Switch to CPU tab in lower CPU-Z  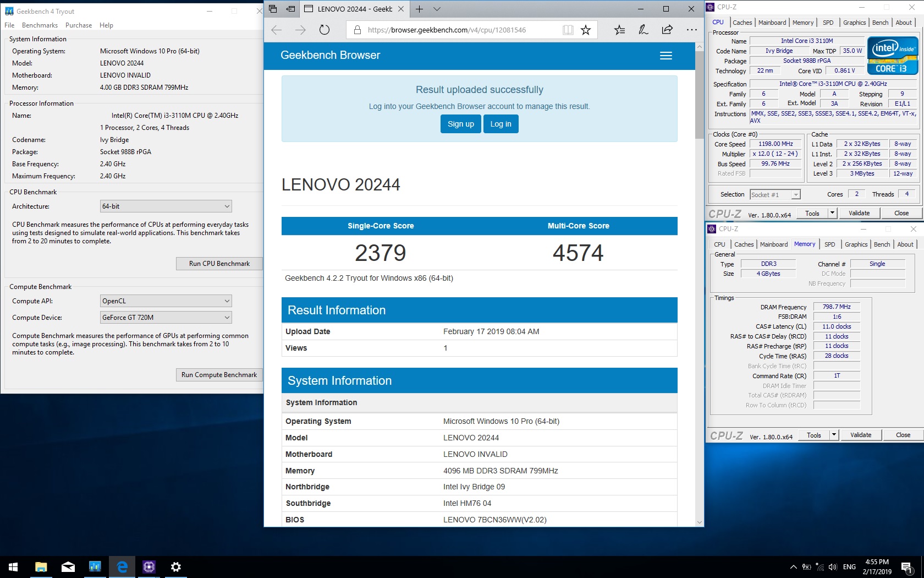[719, 244]
